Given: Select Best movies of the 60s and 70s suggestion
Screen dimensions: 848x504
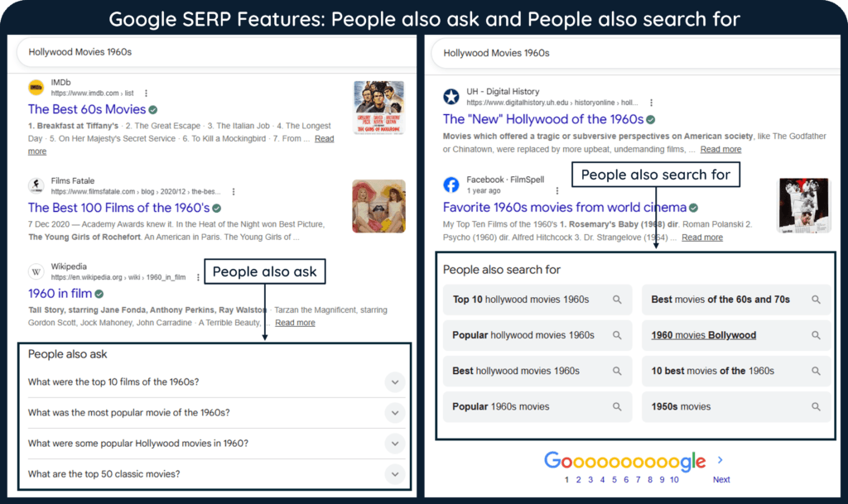Looking at the screenshot, I should pyautogui.click(x=736, y=300).
